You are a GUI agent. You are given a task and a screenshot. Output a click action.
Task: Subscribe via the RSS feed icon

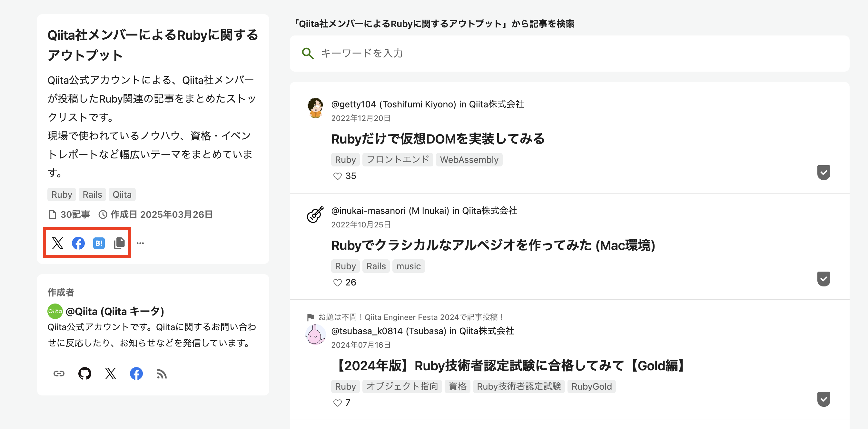tap(162, 374)
